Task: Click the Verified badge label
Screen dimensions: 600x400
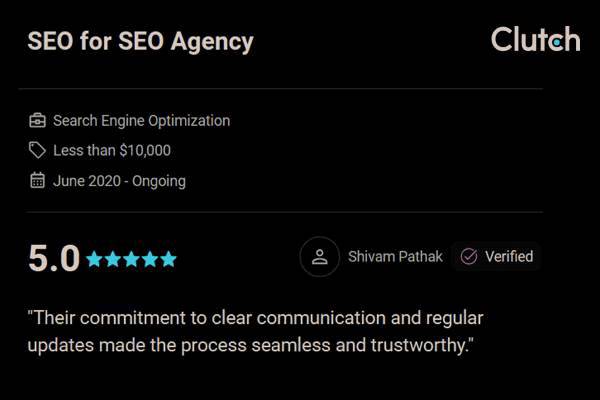Action: tap(509, 257)
